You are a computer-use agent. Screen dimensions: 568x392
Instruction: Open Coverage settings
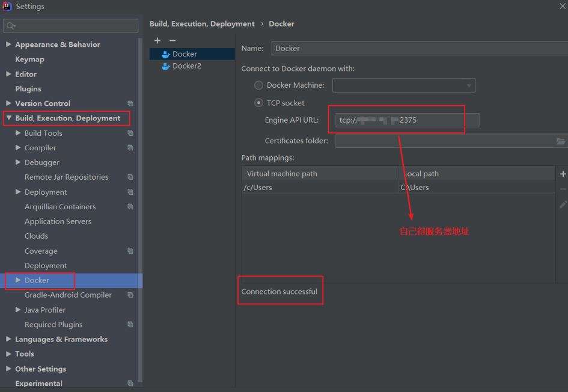tap(41, 251)
